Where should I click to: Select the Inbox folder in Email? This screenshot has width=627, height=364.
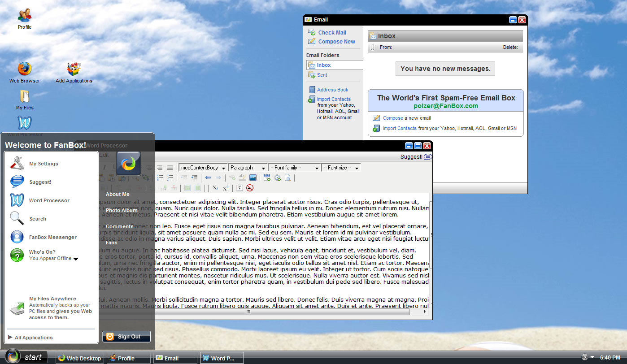(334, 65)
